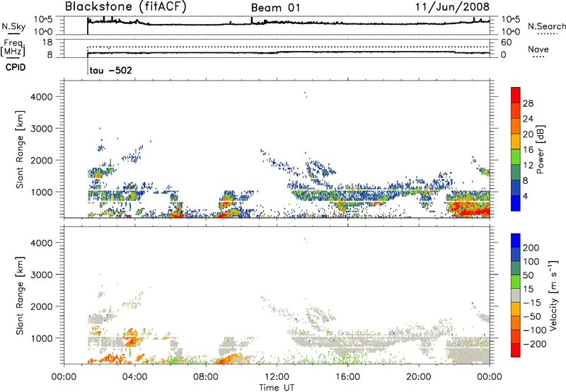Click the blue top segment of velocity colorbar

tap(516, 241)
